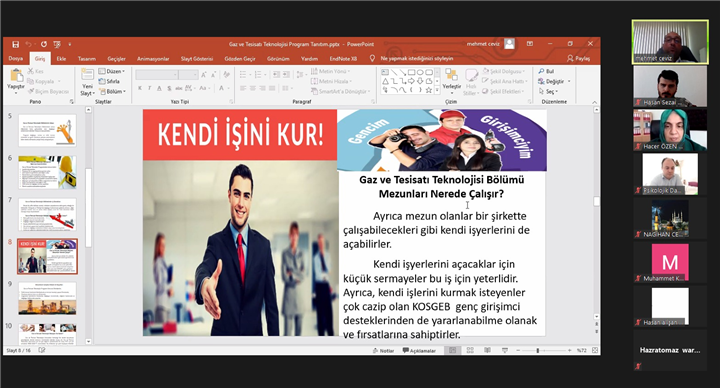Start Slide Show from status bar icon
The height and width of the screenshot is (388, 720).
tap(505, 350)
